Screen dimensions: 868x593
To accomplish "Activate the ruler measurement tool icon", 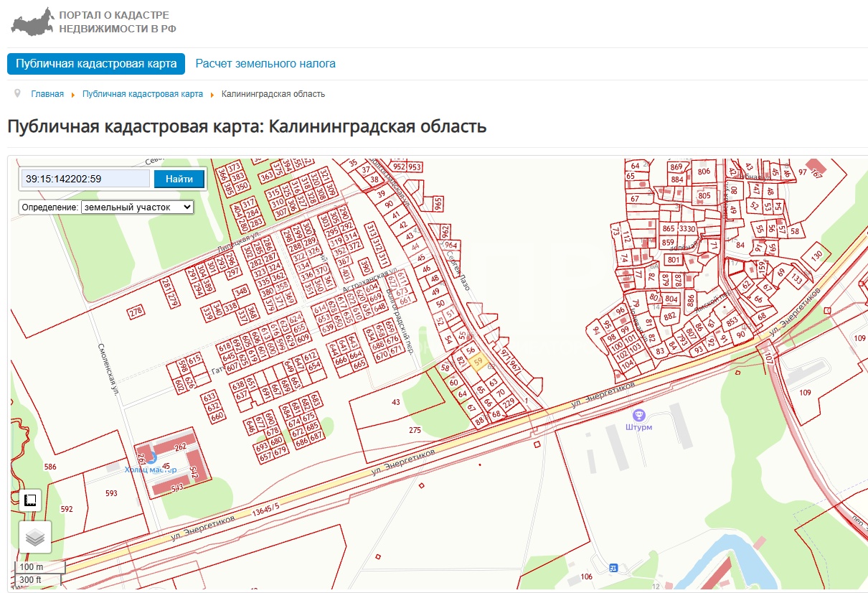I will point(31,500).
